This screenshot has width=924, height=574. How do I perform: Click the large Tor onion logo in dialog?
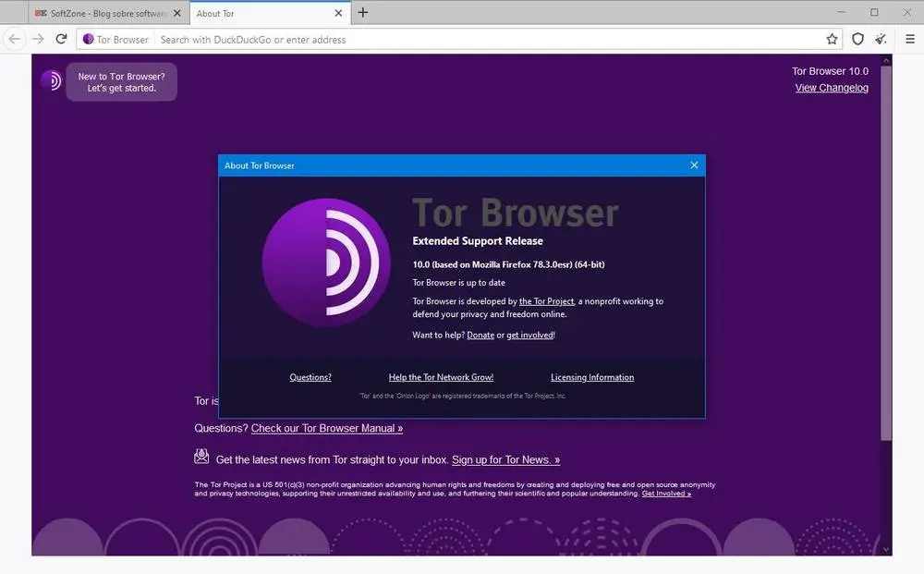point(326,263)
